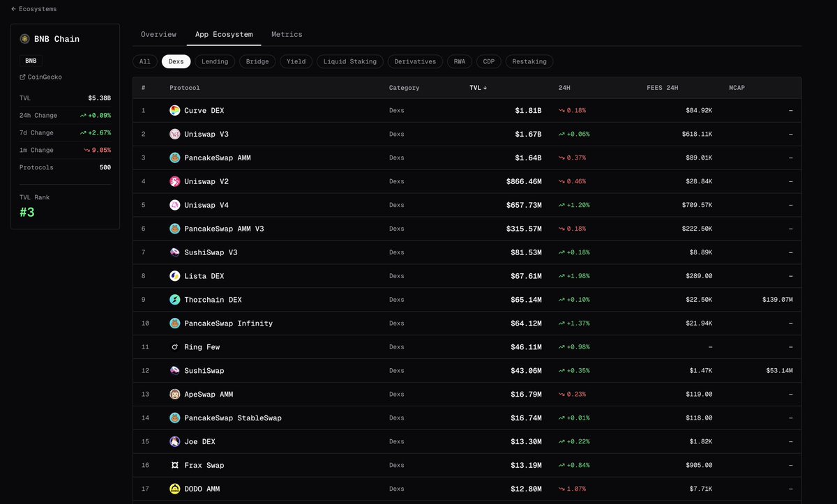Viewport: 837px width, 504px height.
Task: Click the BNB token badge
Action: 31,61
